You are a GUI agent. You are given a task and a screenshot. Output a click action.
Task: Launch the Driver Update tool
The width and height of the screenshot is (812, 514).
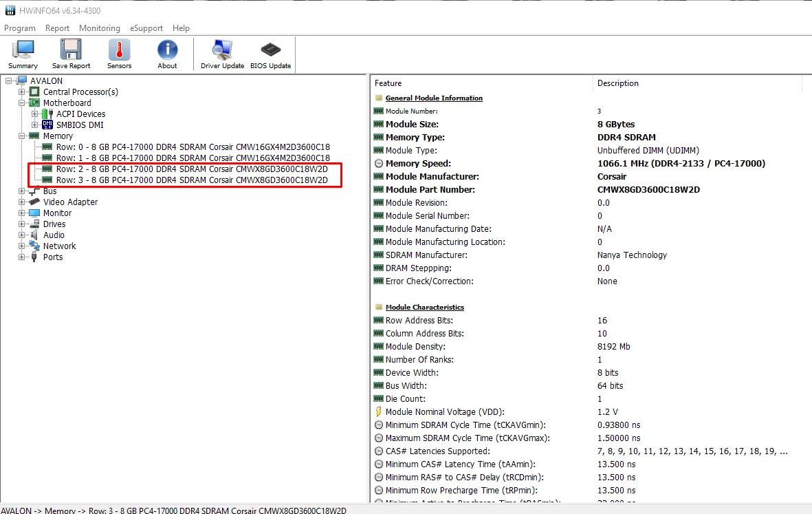[x=222, y=50]
